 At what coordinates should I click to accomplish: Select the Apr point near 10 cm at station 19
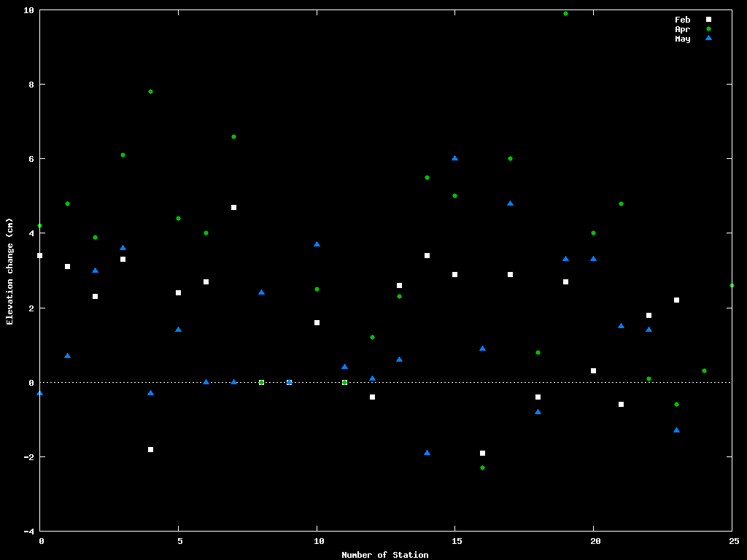pyautogui.click(x=565, y=13)
